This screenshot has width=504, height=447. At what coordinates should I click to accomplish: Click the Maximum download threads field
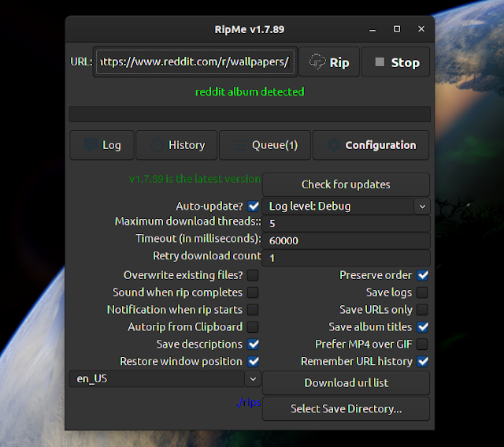tap(346, 223)
